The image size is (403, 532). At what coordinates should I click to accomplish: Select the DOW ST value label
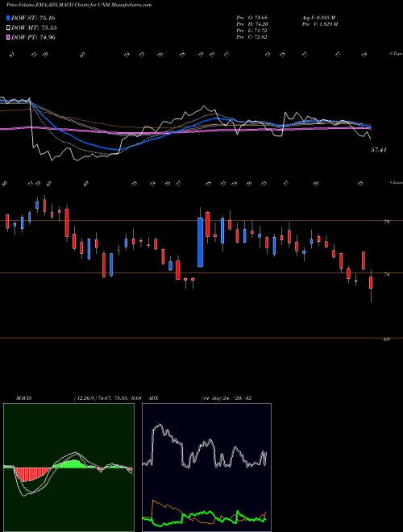tap(33, 18)
